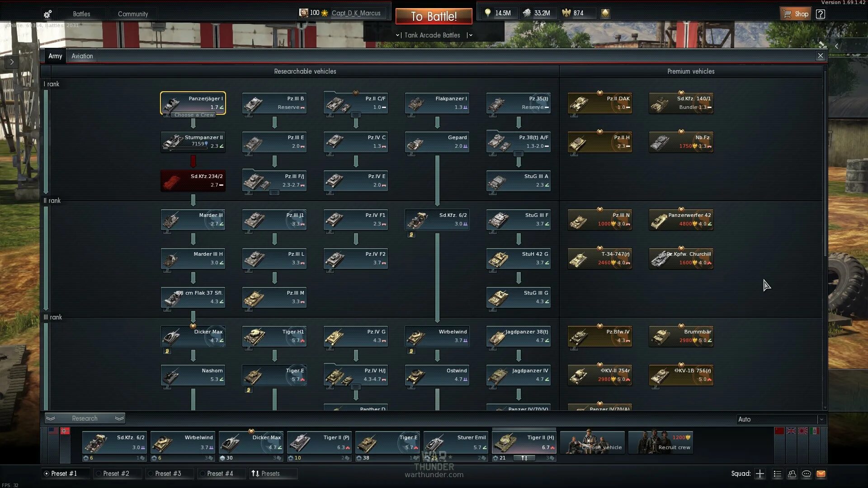
Task: Select Preset #3 radio button
Action: 151,474
